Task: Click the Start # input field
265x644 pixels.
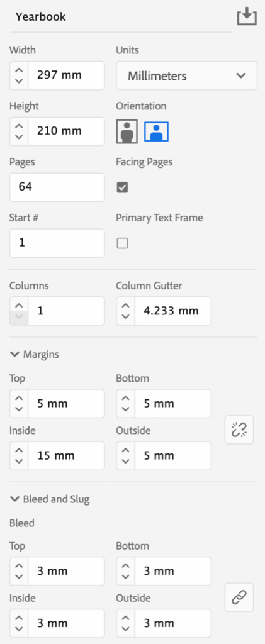Action: (57, 243)
